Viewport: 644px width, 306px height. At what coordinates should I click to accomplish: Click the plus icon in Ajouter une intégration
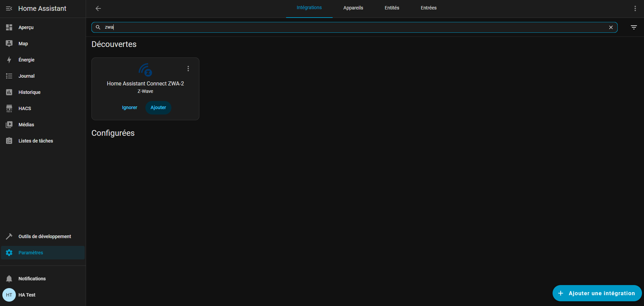561,293
